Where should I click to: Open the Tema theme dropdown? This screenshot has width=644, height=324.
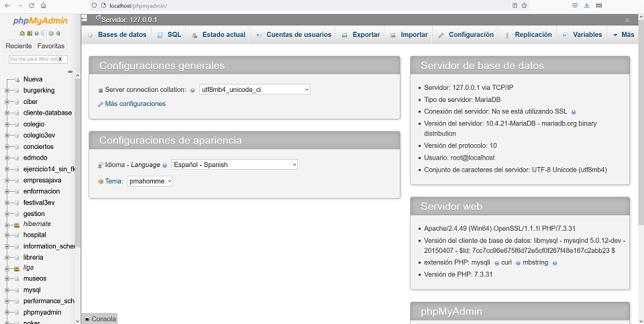click(150, 181)
